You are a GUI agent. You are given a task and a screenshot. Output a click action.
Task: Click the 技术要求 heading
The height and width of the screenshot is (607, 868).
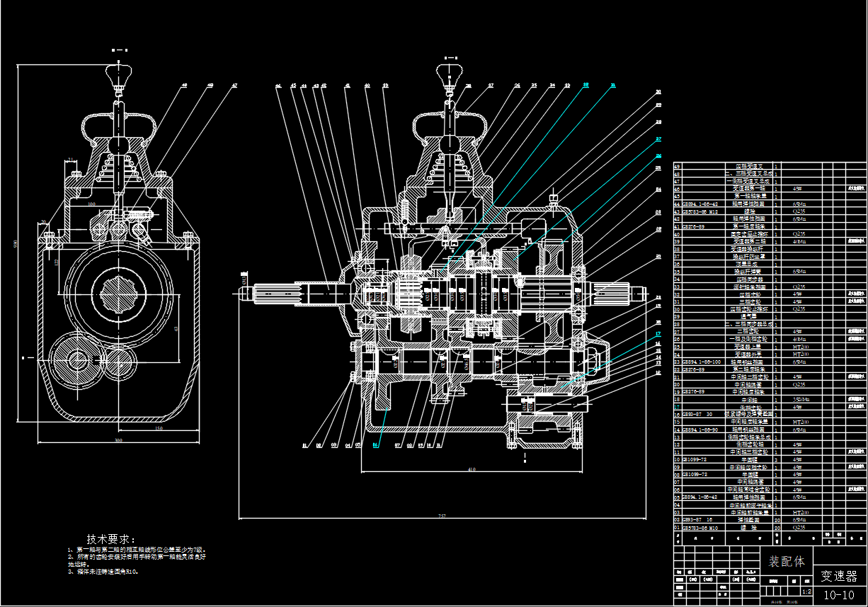[x=110, y=539]
